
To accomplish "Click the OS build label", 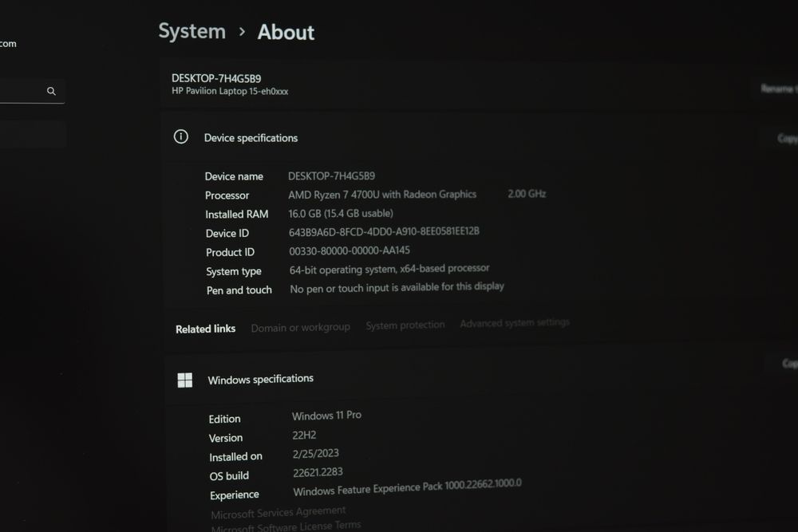I will [229, 476].
